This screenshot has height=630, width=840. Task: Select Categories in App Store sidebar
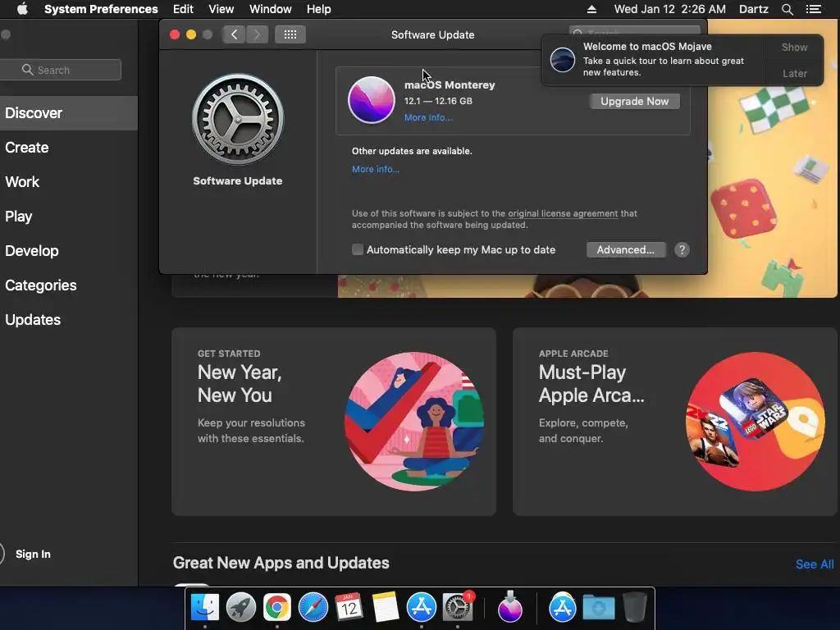point(69,285)
